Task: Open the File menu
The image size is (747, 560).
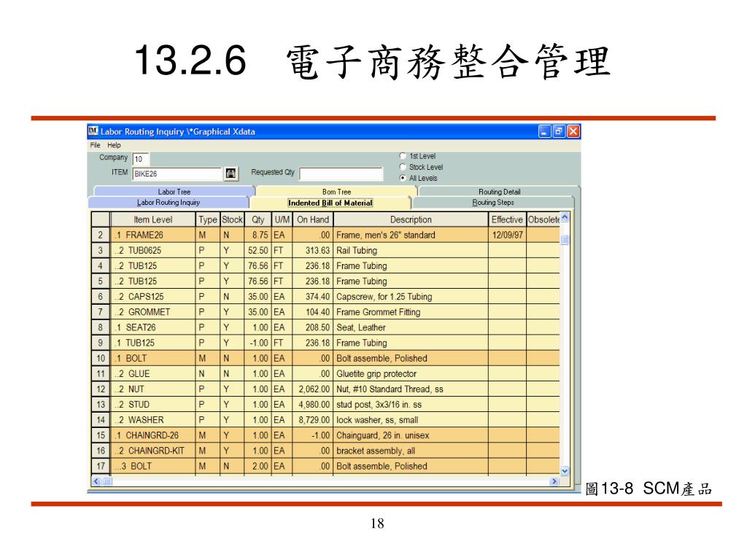Action: pyautogui.click(x=96, y=145)
